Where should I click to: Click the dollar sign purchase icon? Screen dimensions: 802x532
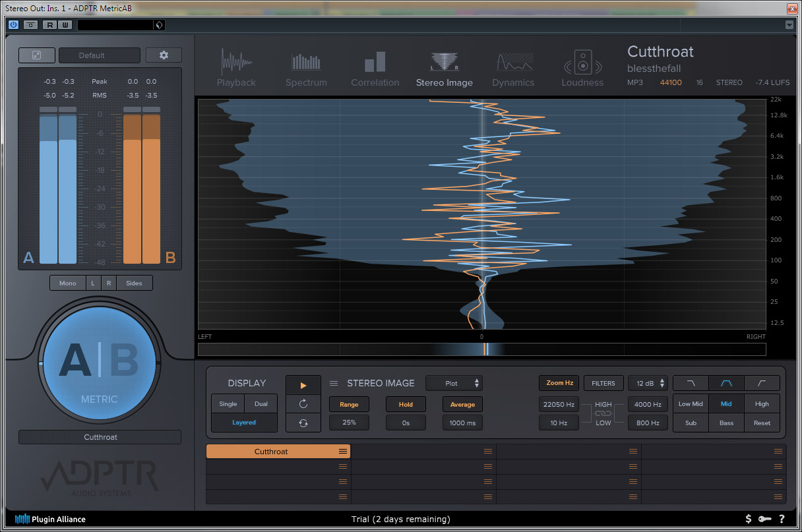pos(749,519)
